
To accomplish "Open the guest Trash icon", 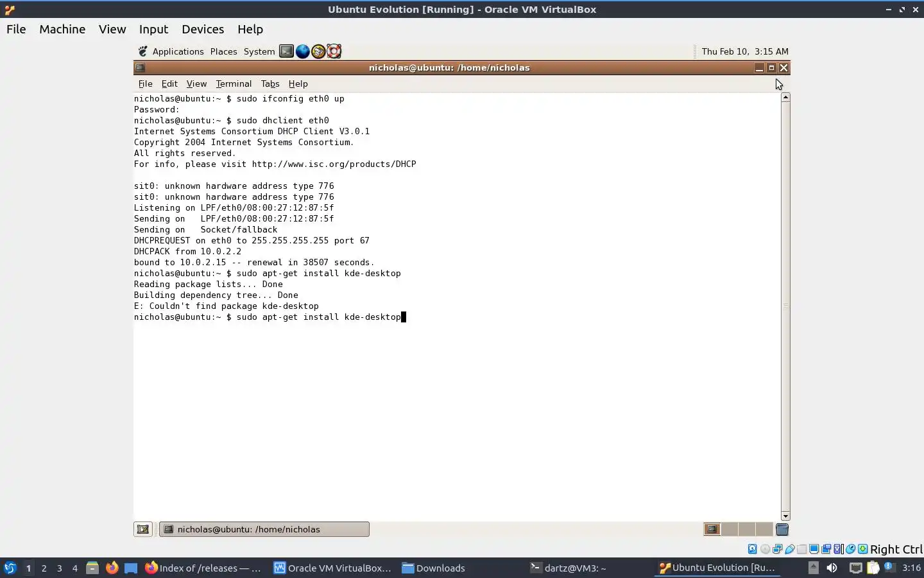I will pos(782,529).
